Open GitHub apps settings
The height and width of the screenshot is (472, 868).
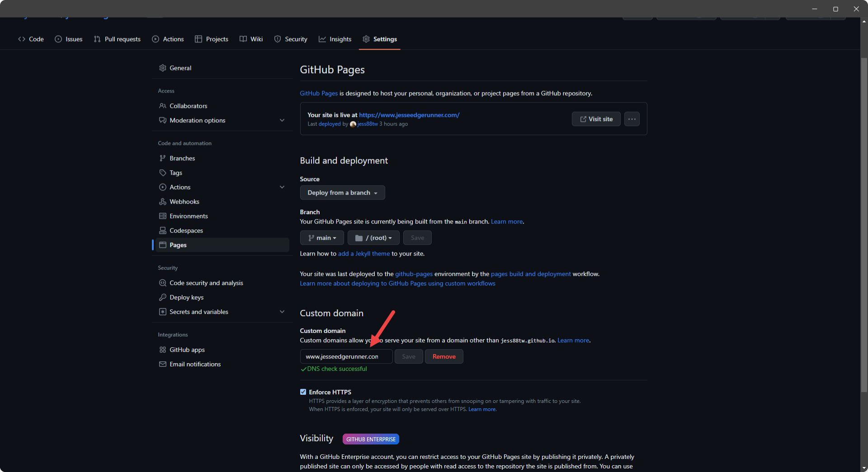pyautogui.click(x=222, y=350)
